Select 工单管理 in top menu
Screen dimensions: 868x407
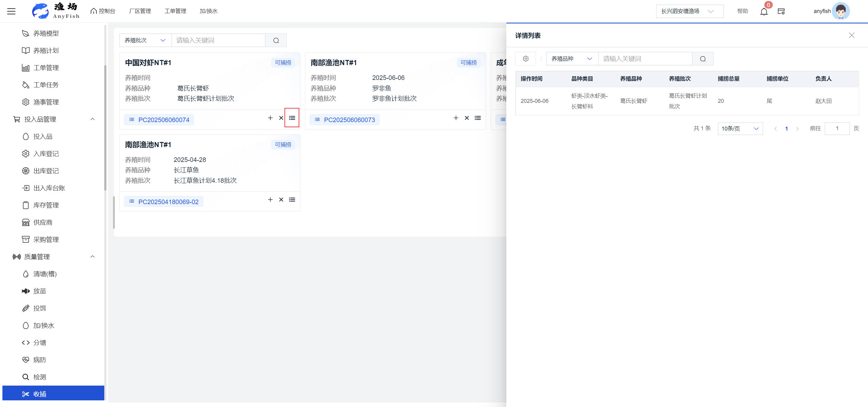point(175,11)
